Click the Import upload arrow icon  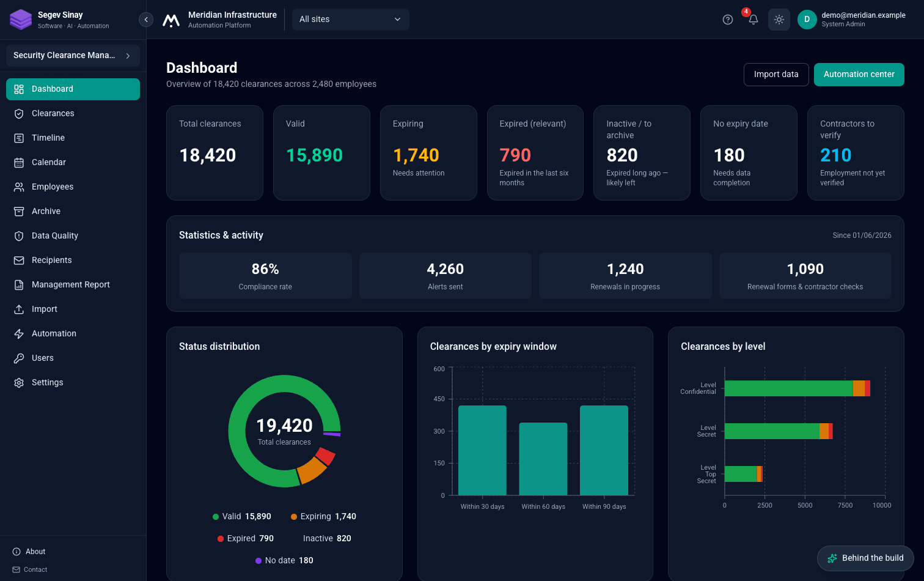19,309
